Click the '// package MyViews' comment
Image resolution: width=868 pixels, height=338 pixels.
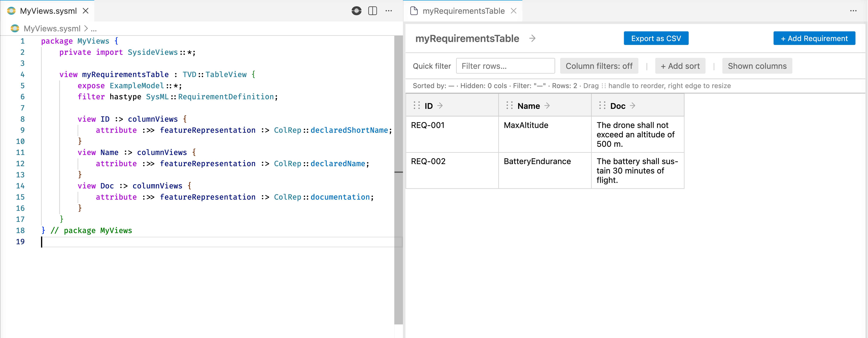(91, 230)
